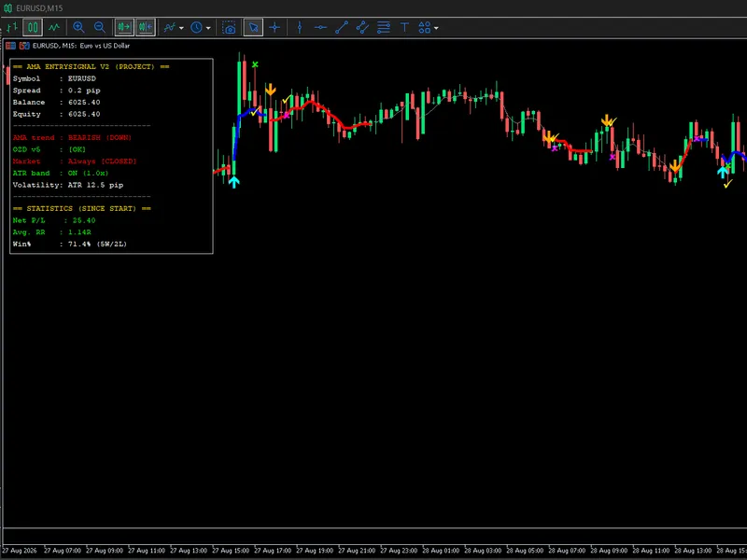
Task: Click the 'EURUSD, M15: Euro vs US Dollar' label
Action: [81, 46]
